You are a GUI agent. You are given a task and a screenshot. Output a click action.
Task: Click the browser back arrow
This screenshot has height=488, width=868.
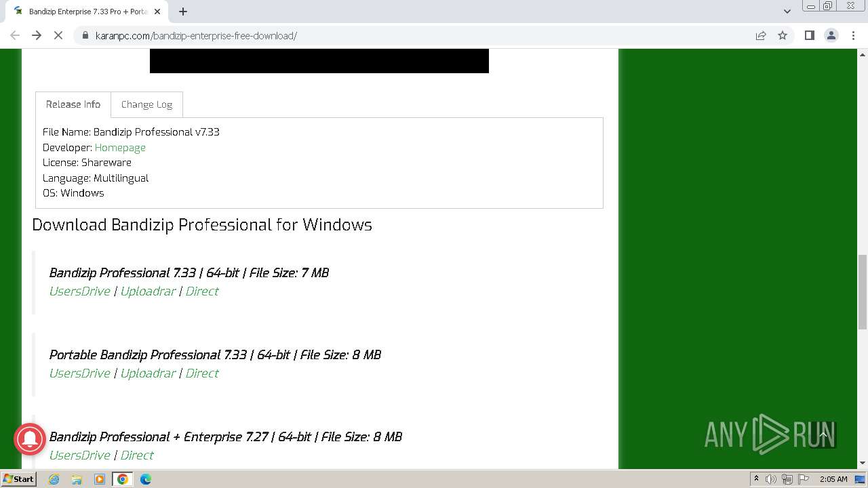click(15, 35)
